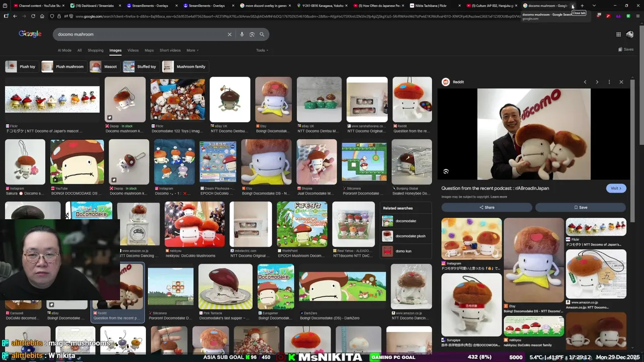
Task: Open the Google account avatar
Action: [x=630, y=34]
